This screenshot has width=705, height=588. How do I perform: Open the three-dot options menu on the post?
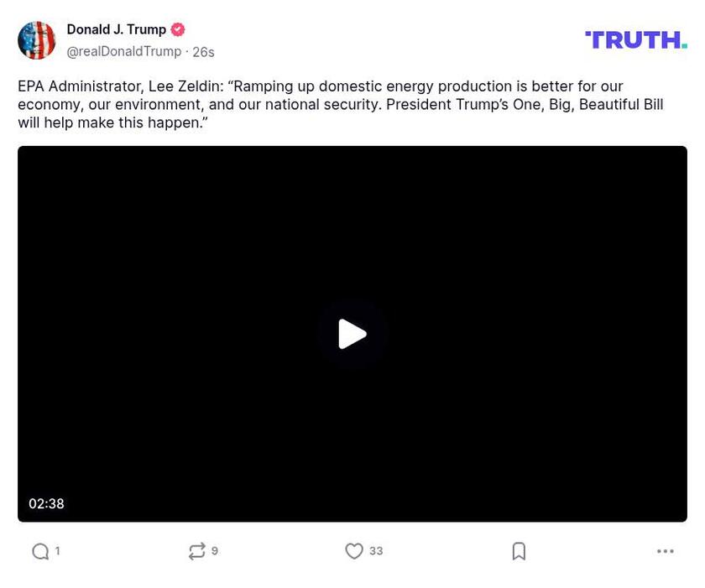(666, 551)
